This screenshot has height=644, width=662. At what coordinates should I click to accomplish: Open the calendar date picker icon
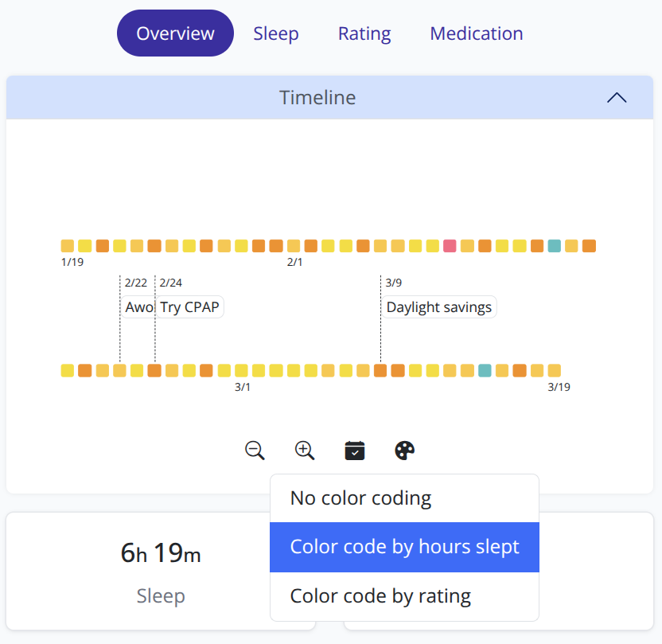pyautogui.click(x=355, y=451)
